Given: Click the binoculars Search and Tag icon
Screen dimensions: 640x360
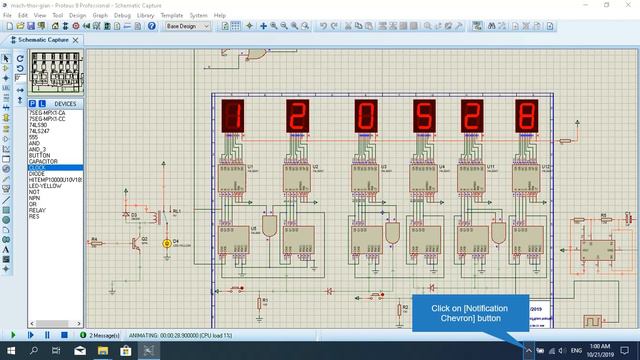Looking at the screenshot, I should coord(491,26).
